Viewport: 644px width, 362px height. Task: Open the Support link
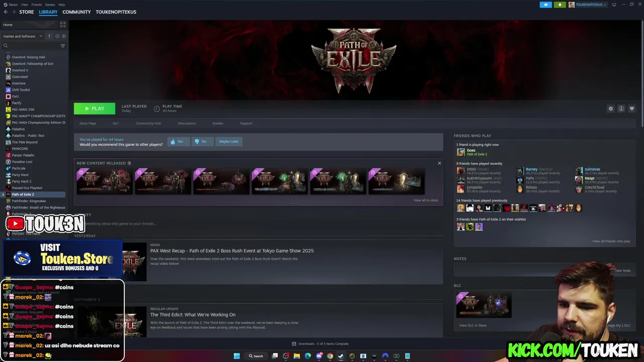246,123
